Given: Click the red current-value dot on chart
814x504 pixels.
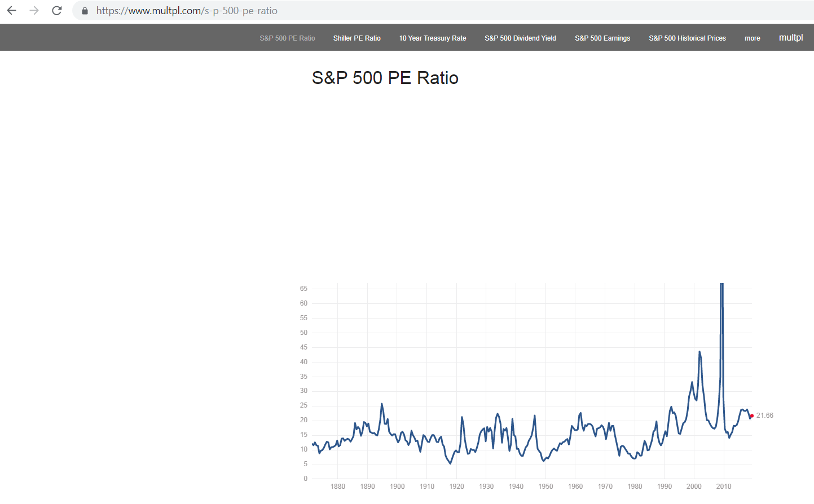Looking at the screenshot, I should (752, 416).
